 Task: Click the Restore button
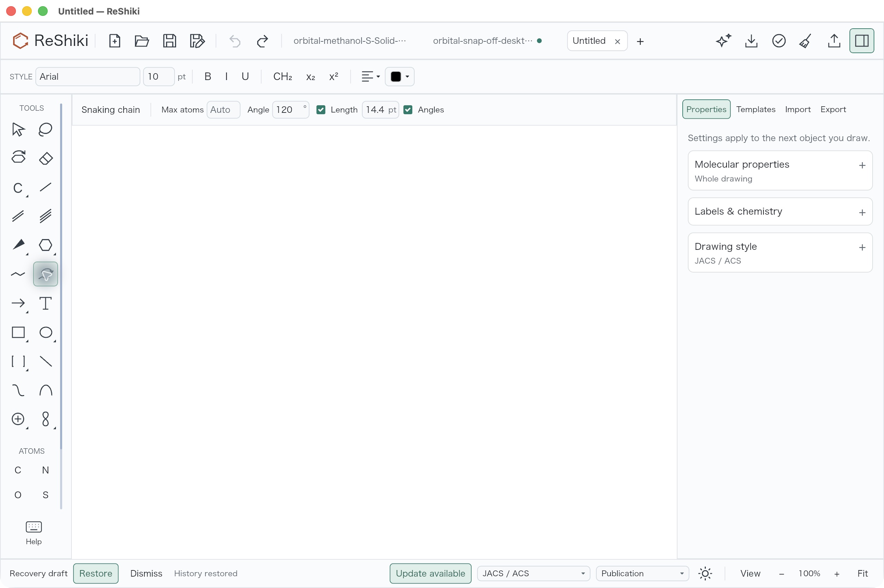coord(96,574)
